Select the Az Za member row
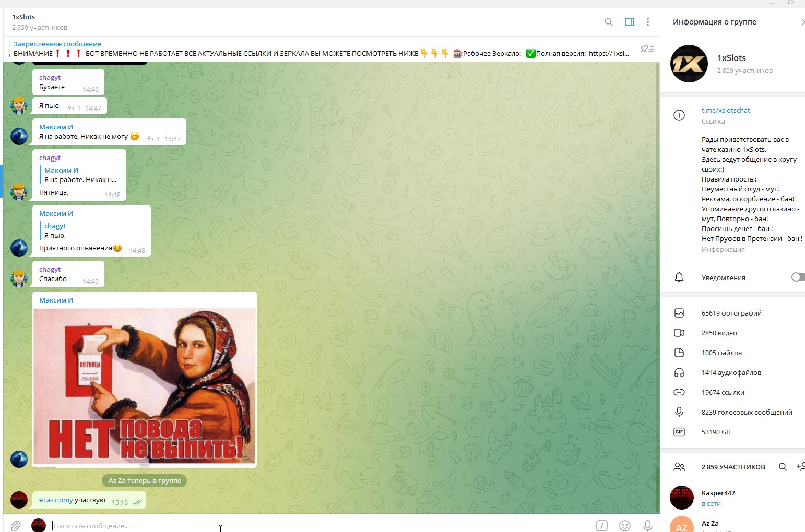 733,523
